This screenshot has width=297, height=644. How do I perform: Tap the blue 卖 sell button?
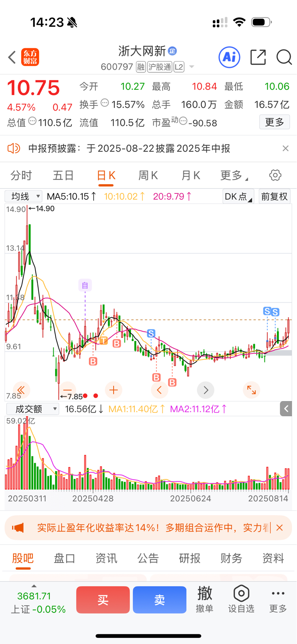160,600
